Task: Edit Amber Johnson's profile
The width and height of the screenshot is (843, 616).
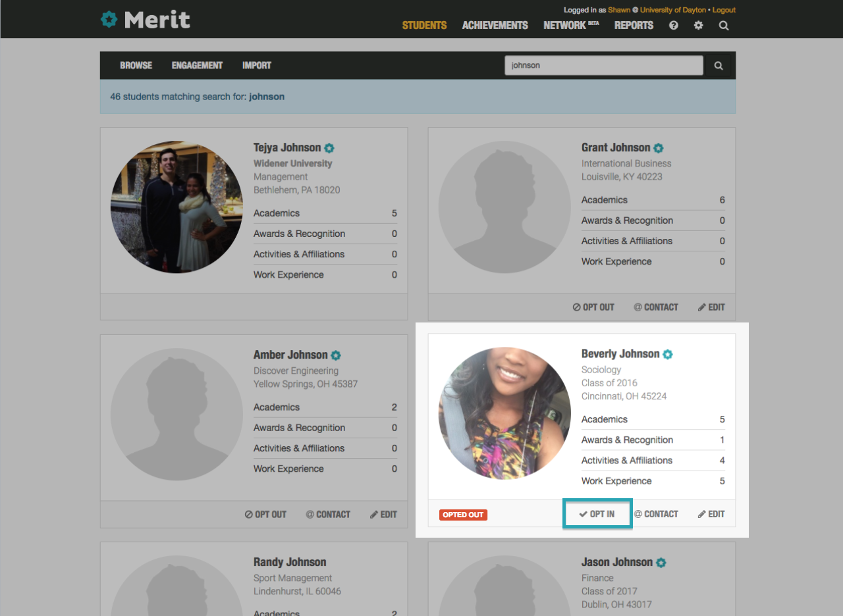Action: coord(383,515)
